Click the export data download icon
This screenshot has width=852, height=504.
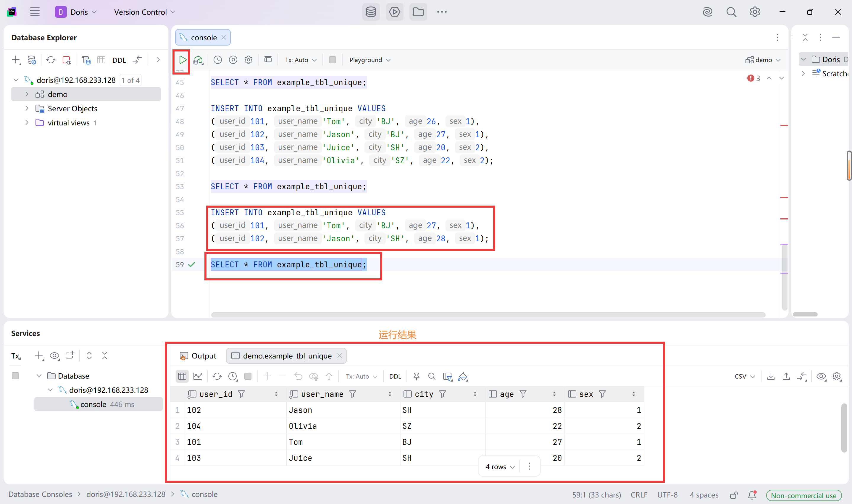(771, 376)
